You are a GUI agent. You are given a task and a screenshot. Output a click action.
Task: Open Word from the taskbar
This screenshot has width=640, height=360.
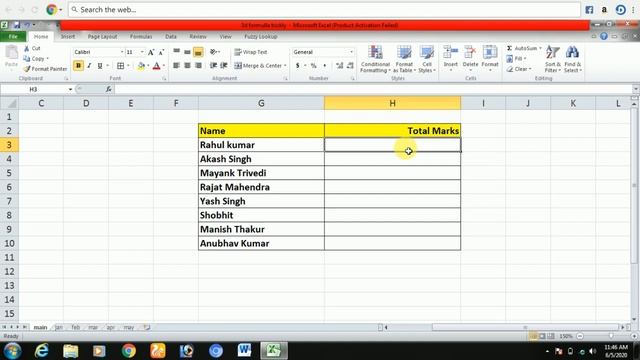[244, 351]
